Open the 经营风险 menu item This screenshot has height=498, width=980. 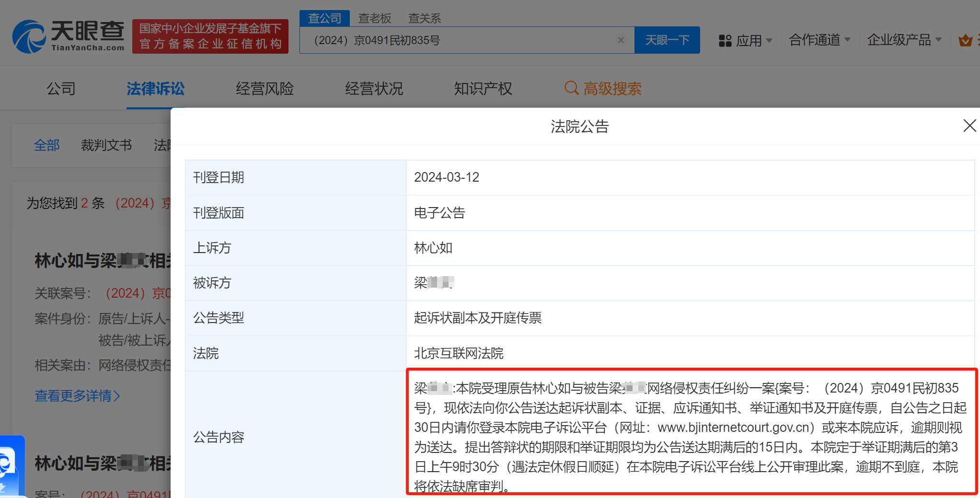264,89
